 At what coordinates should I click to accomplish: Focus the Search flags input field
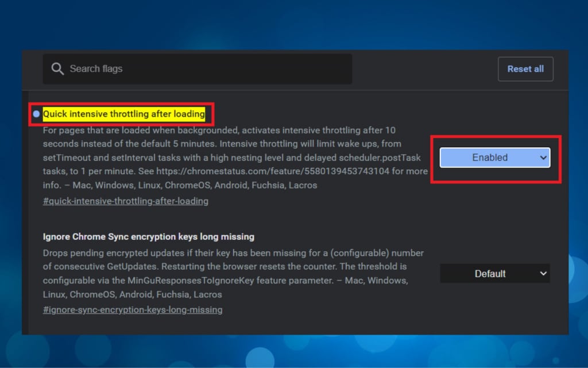tap(198, 69)
